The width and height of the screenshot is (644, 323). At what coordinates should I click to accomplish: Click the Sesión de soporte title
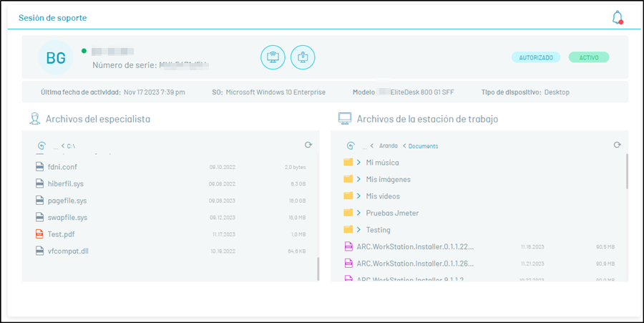tap(52, 18)
